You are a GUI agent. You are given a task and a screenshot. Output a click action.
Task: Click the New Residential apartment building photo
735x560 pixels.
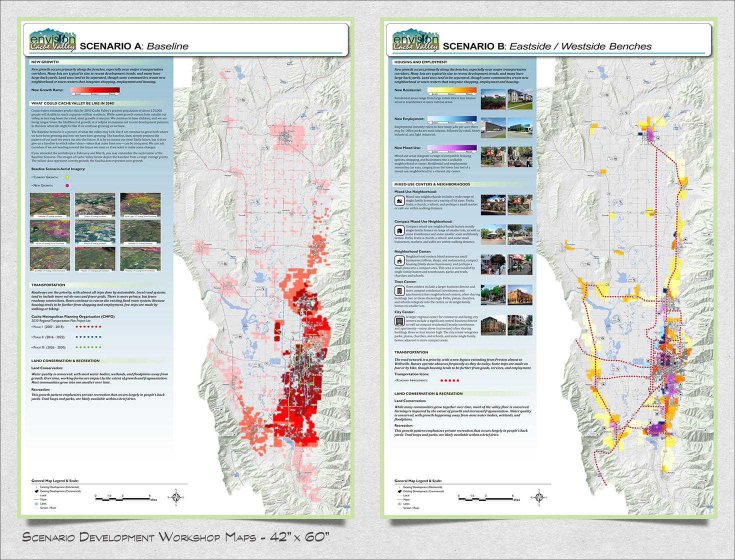520,99
